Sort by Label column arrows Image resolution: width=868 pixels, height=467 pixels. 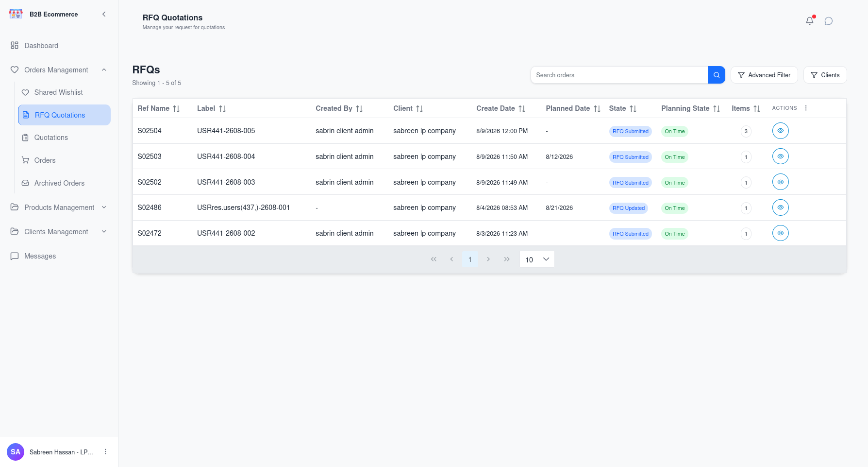(222, 109)
